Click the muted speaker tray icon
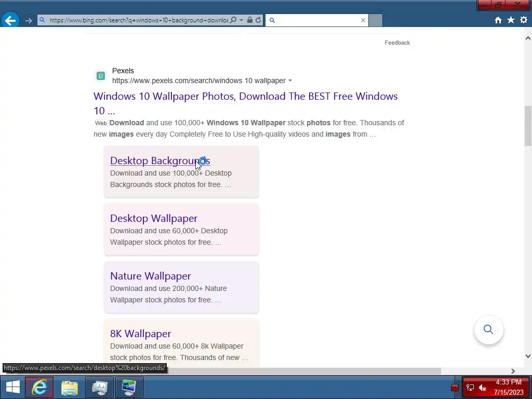 pos(483,388)
